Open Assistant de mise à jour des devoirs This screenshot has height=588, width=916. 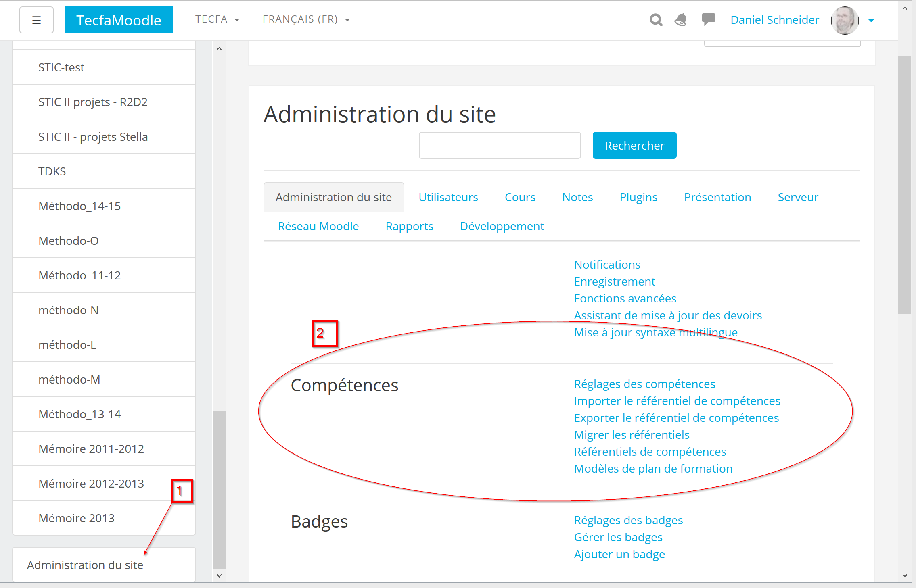point(668,315)
